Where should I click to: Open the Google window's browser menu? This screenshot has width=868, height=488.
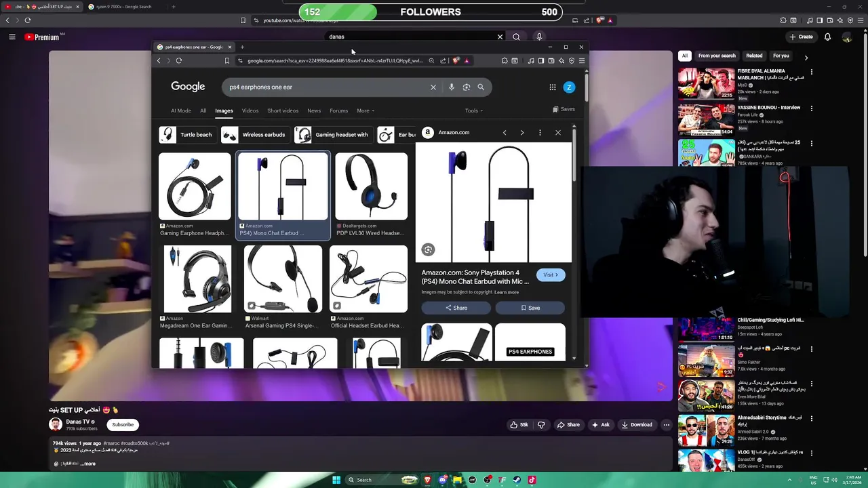pyautogui.click(x=582, y=60)
